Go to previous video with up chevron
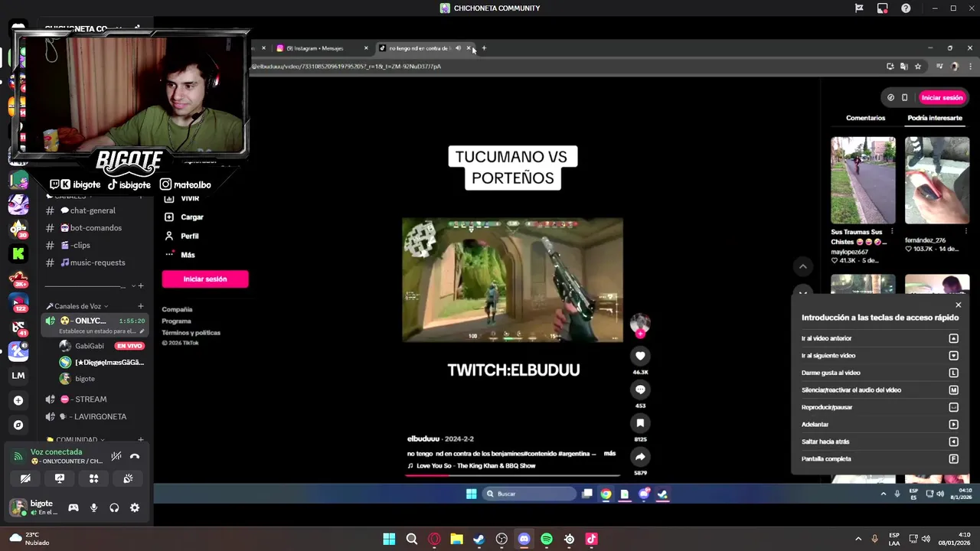The height and width of the screenshot is (551, 980). click(x=802, y=266)
